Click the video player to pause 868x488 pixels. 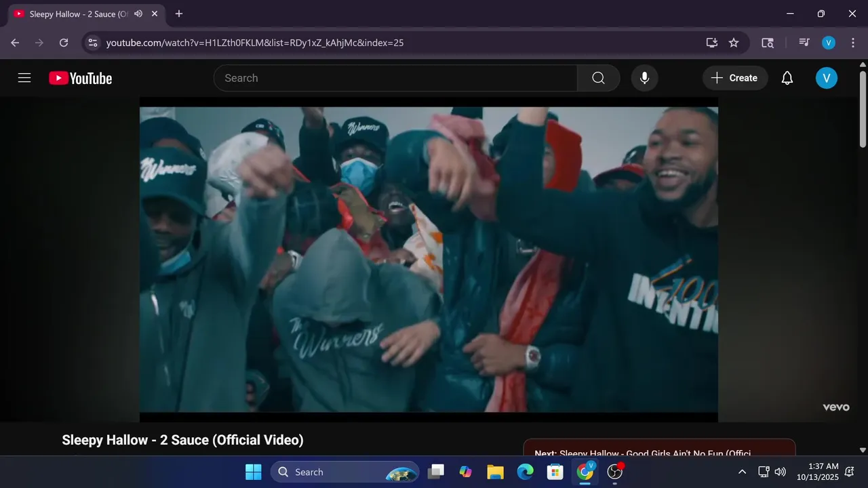pos(429,259)
